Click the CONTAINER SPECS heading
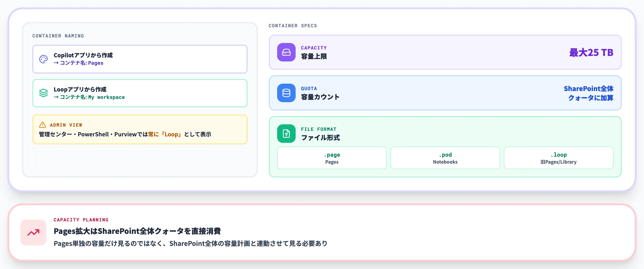 (293, 25)
